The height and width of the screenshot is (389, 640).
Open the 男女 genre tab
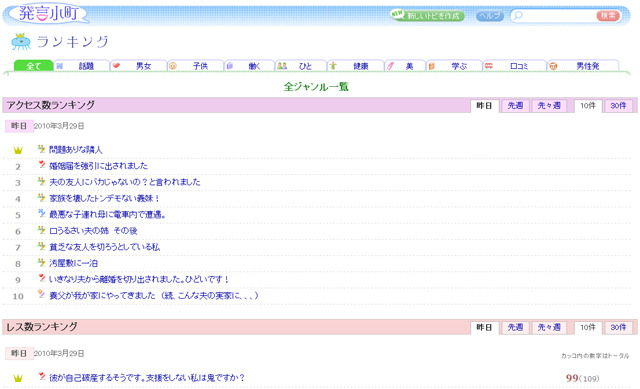pyautogui.click(x=139, y=66)
